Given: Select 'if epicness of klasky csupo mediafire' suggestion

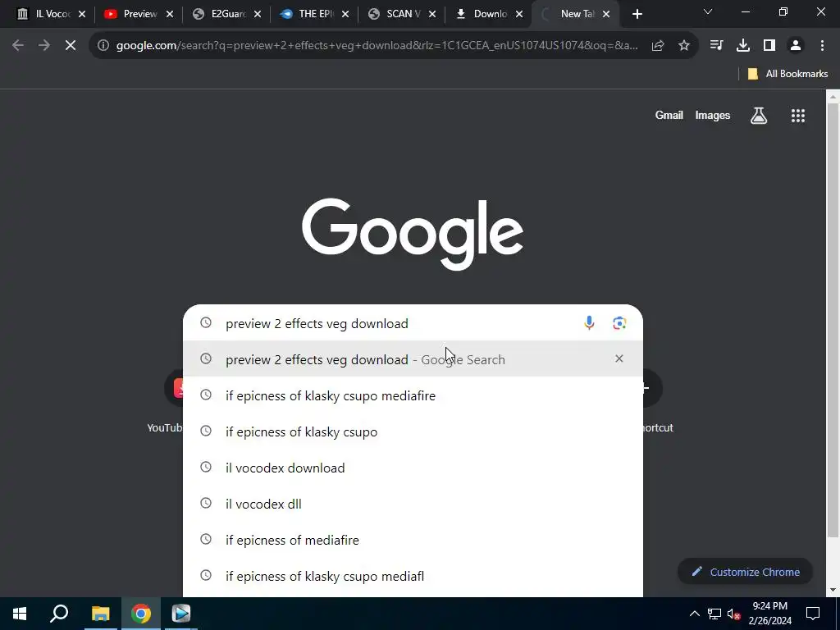Looking at the screenshot, I should [413, 395].
